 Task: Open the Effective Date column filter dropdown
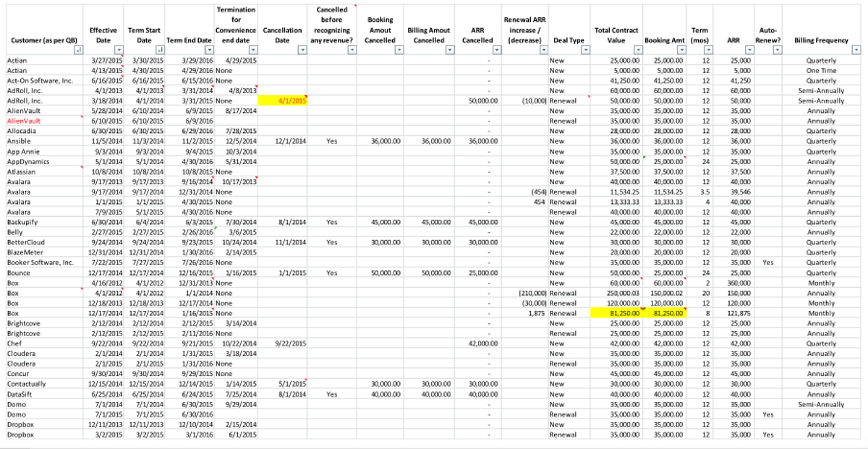pos(119,50)
